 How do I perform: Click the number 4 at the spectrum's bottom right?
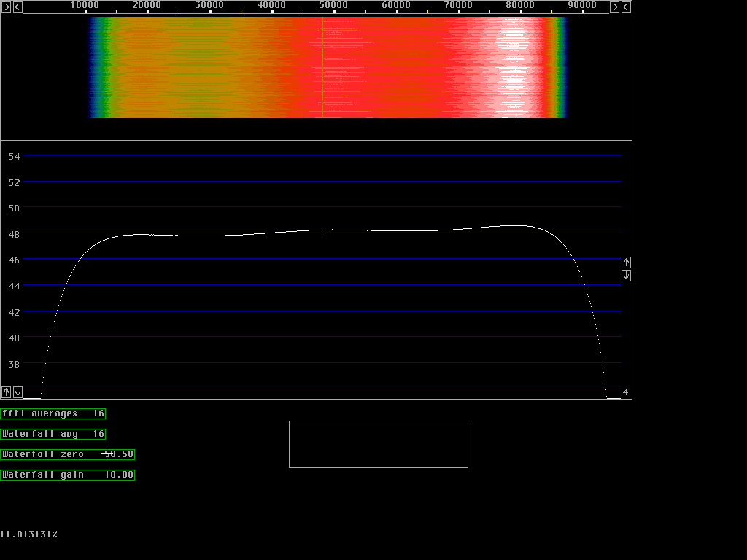(x=625, y=392)
